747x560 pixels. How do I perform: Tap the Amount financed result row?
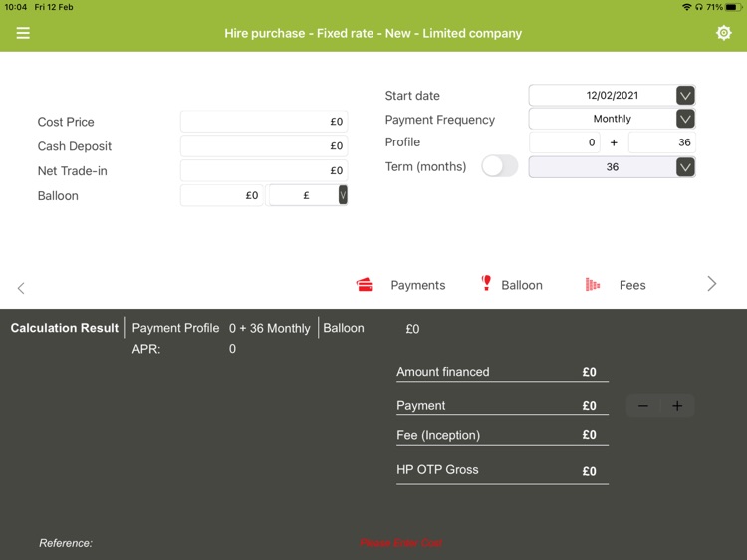coord(502,372)
